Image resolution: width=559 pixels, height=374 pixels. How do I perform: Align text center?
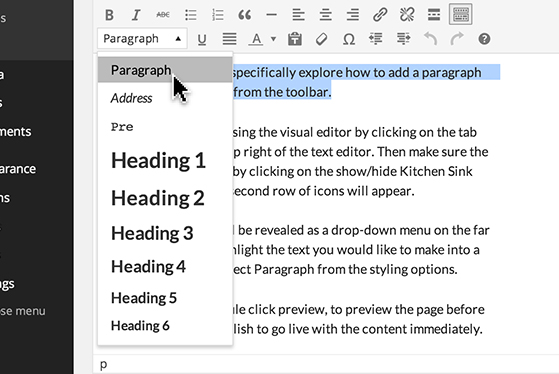point(325,15)
